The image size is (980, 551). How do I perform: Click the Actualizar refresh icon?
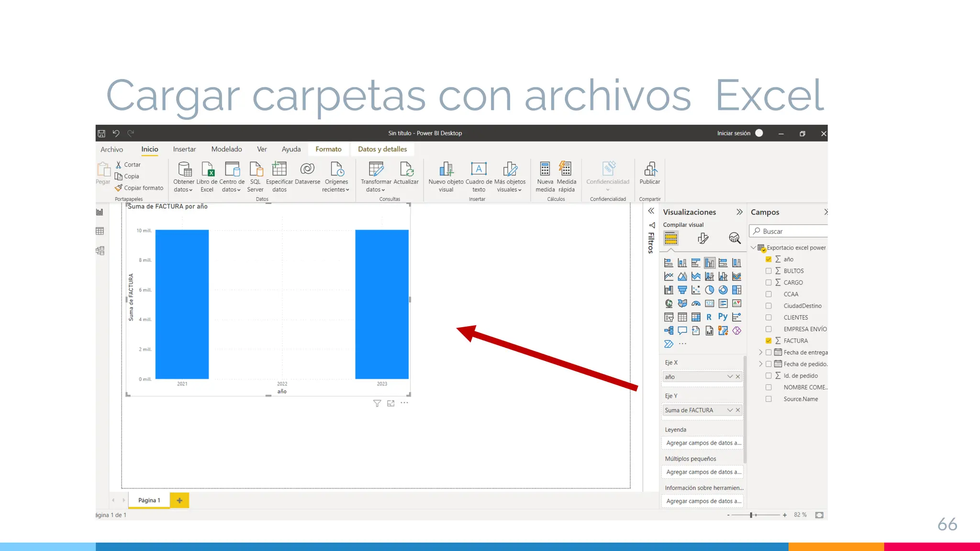tap(406, 169)
